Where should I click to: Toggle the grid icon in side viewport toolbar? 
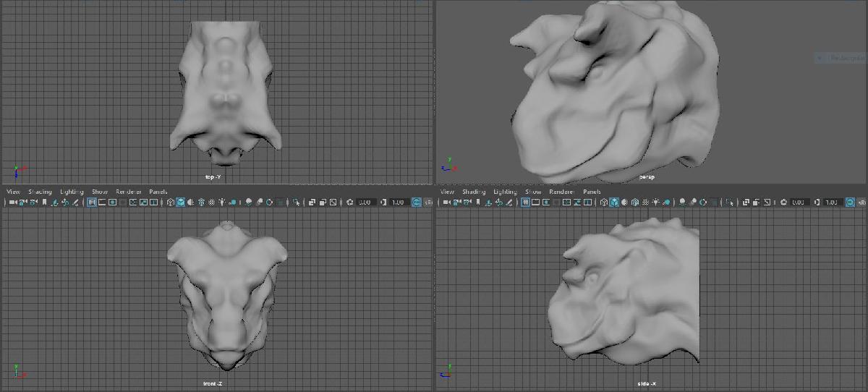coord(525,202)
